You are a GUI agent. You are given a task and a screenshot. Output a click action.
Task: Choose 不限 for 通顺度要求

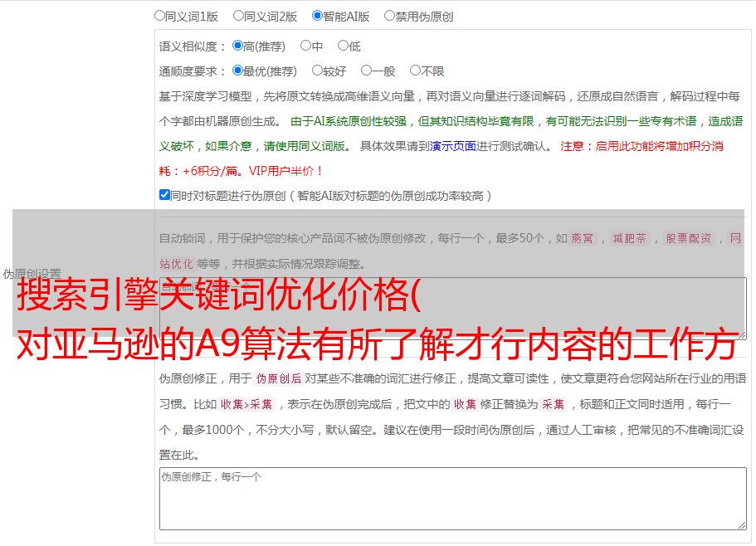coord(415,71)
